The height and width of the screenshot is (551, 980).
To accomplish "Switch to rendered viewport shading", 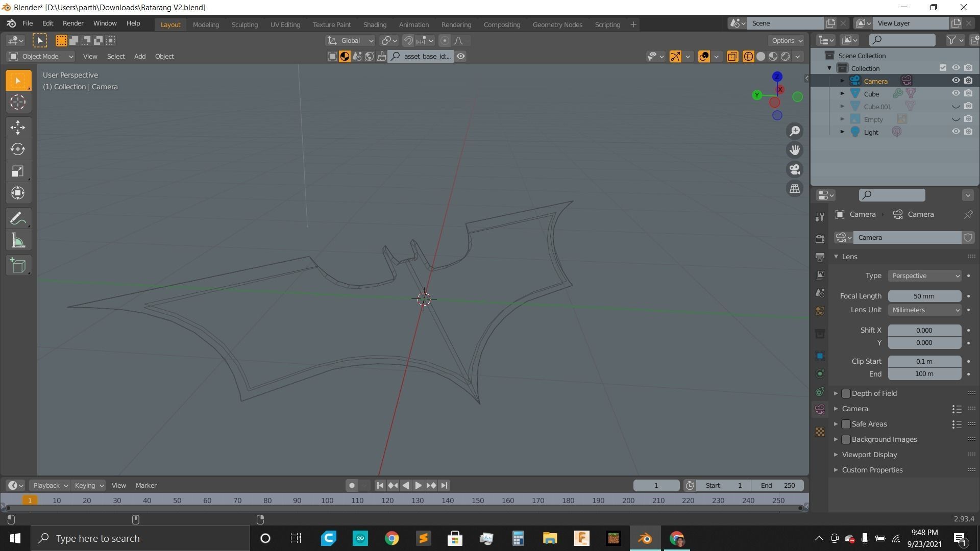I will 785,57.
